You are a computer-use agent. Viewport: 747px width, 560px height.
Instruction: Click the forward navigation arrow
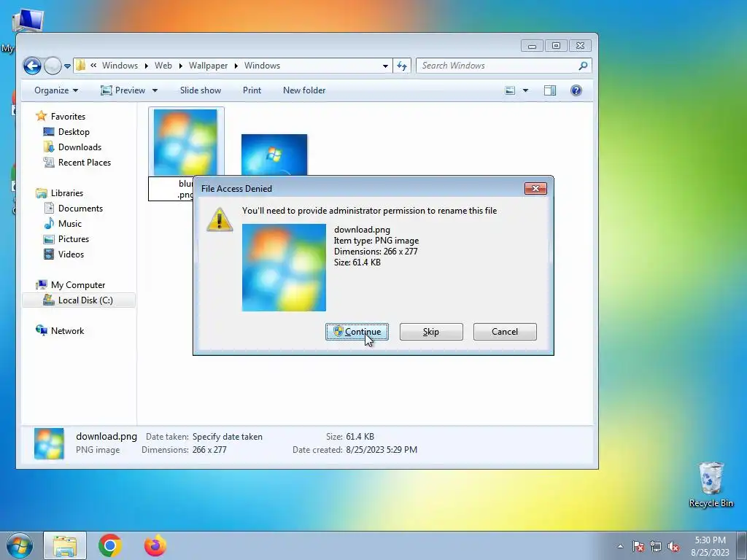pyautogui.click(x=53, y=66)
